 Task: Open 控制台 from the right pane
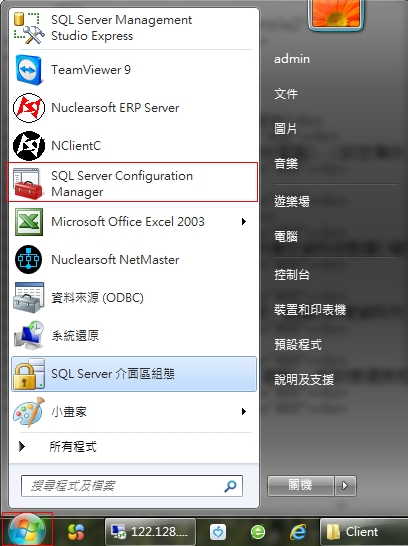(292, 275)
